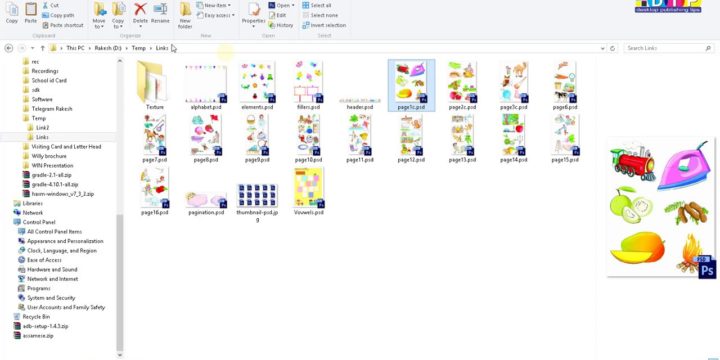Open the Easy access dropdown
720x360 pixels.
coord(215,15)
